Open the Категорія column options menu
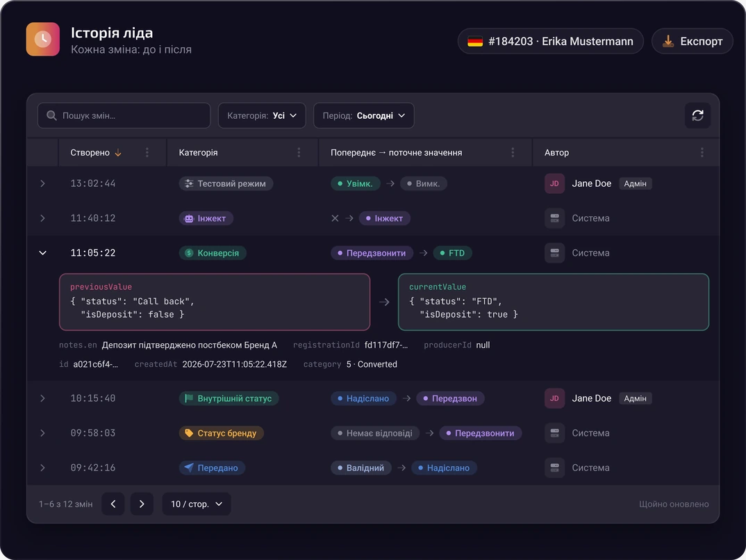Image resolution: width=746 pixels, height=560 pixels. (299, 153)
